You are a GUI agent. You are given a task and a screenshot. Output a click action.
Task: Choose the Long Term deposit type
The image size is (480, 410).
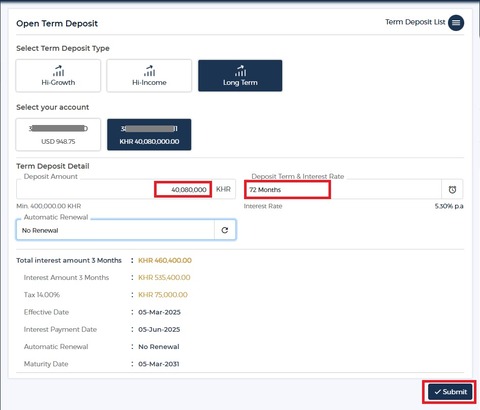240,76
